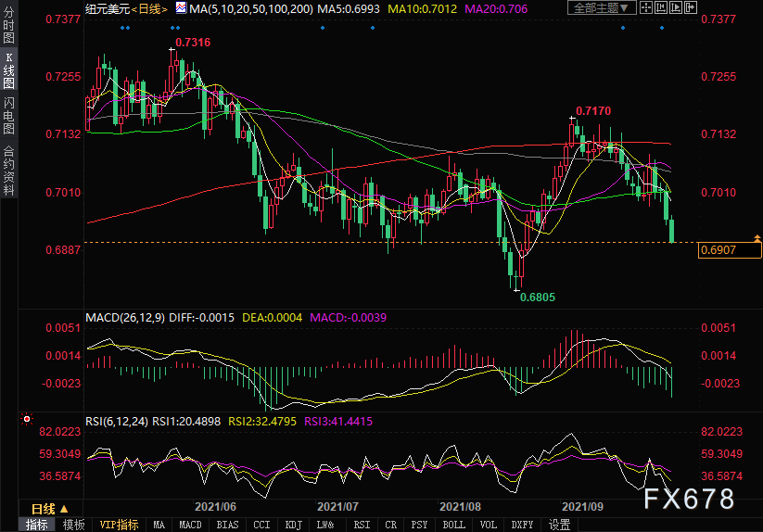Apply the LW& indicator
This screenshot has width=763, height=532.
coord(325,525)
